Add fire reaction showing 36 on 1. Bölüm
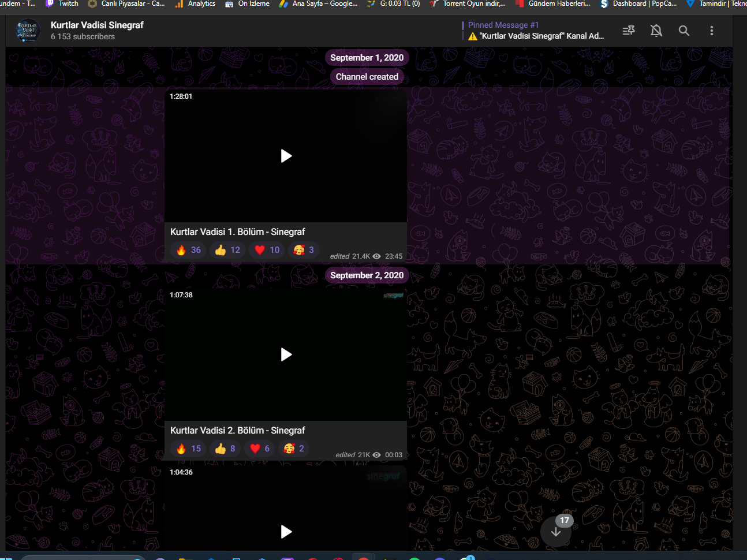This screenshot has height=560, width=747. [x=189, y=250]
